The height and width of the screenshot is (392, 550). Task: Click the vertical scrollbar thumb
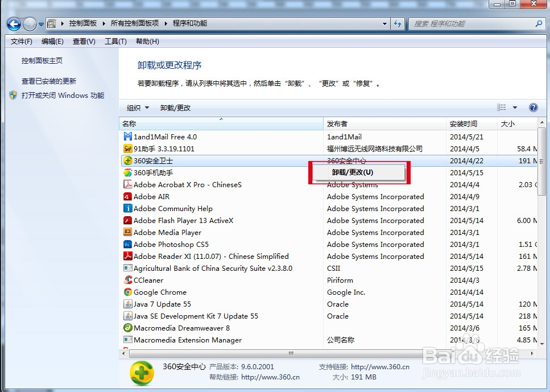[x=542, y=162]
